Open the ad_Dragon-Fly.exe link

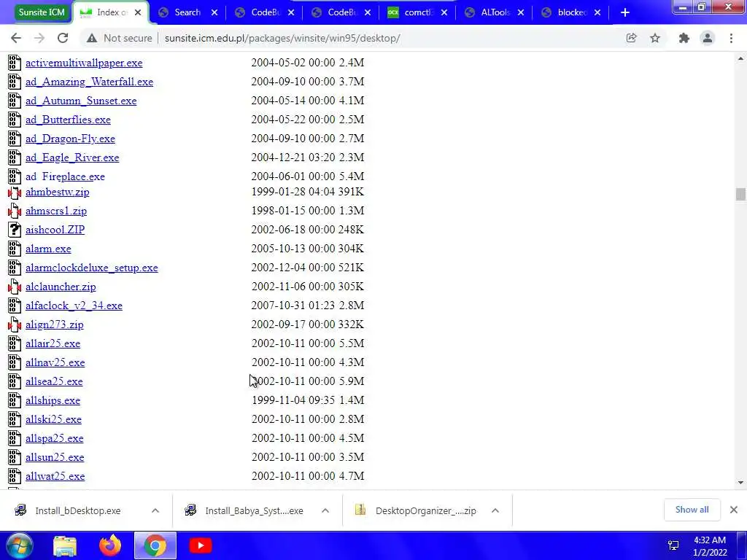[x=71, y=139]
